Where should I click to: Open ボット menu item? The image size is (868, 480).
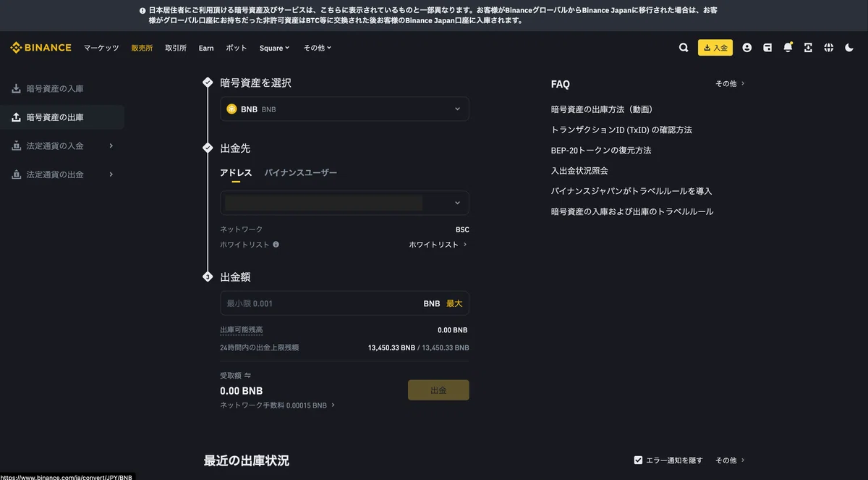(237, 48)
